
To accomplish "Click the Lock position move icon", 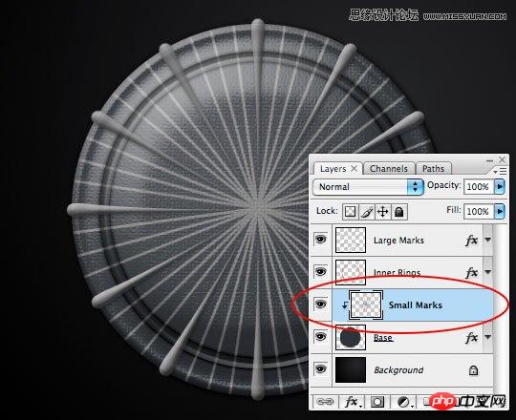I will [383, 211].
